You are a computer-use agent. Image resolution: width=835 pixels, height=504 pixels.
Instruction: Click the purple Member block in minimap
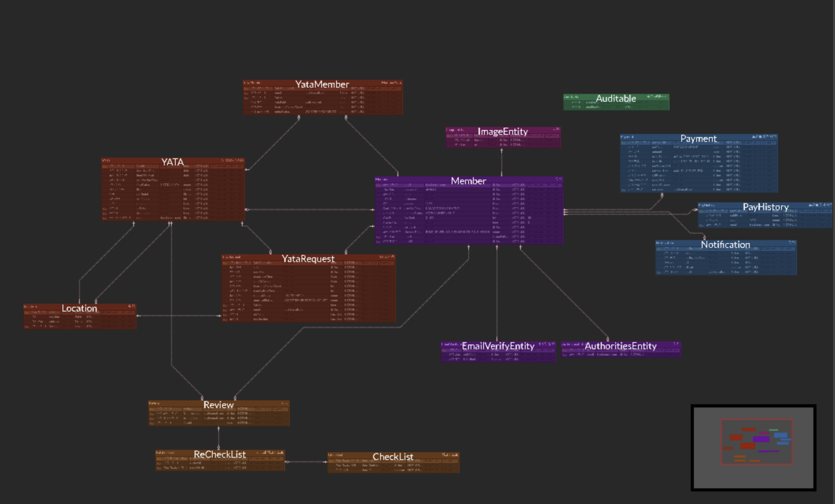click(761, 439)
